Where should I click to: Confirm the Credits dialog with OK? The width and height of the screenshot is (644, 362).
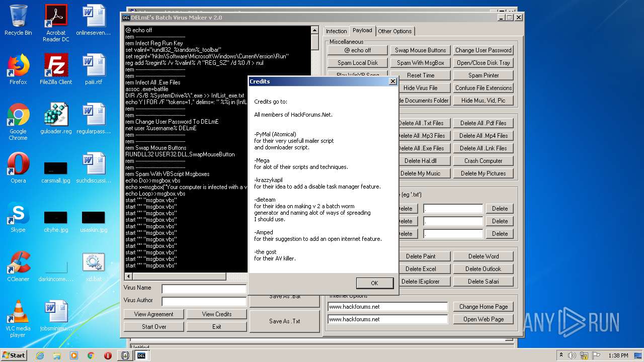[374, 283]
